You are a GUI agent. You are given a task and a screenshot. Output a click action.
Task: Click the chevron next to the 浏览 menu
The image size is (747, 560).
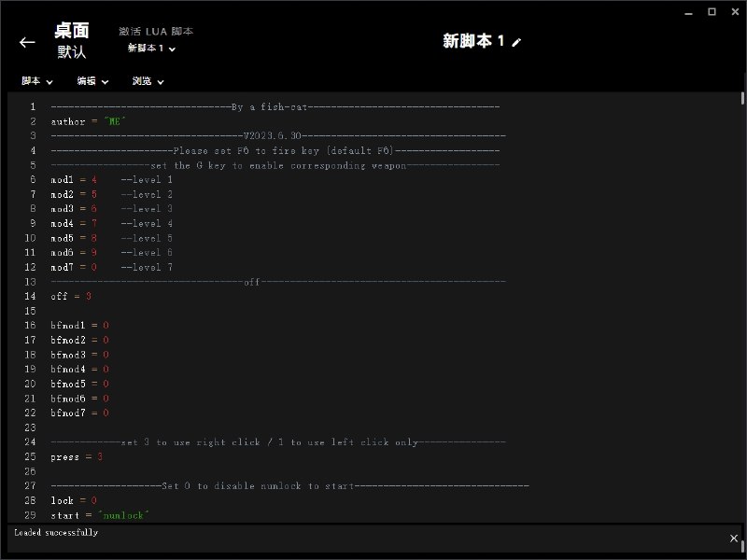tap(161, 82)
